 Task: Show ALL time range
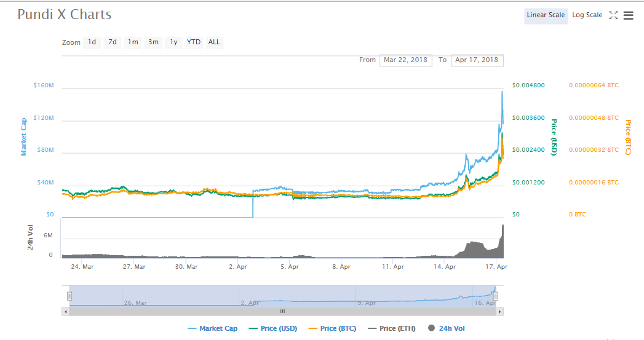215,42
